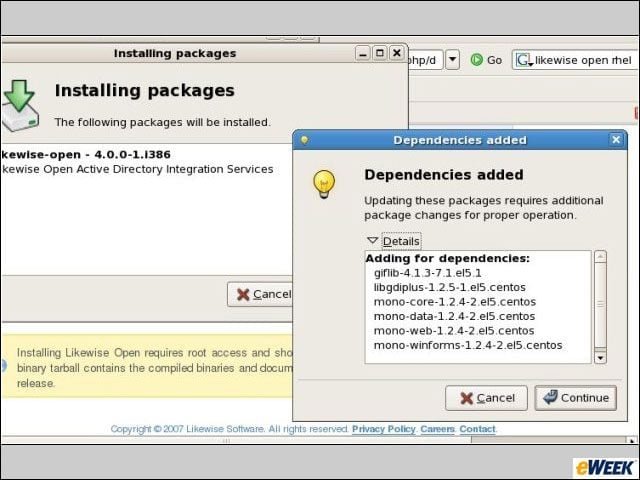This screenshot has width=640, height=480.
Task: Click the browser URL address field
Action: pyautogui.click(x=424, y=60)
